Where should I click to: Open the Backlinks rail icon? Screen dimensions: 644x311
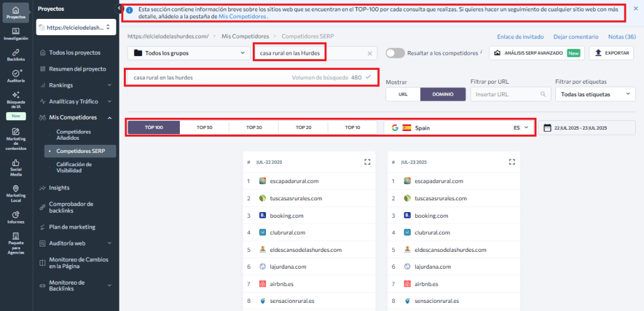click(x=16, y=55)
